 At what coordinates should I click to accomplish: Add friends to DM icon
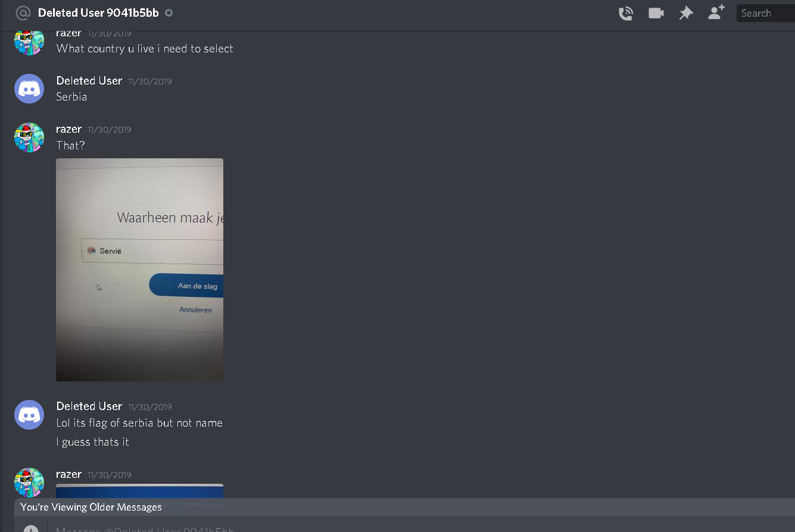coord(716,12)
